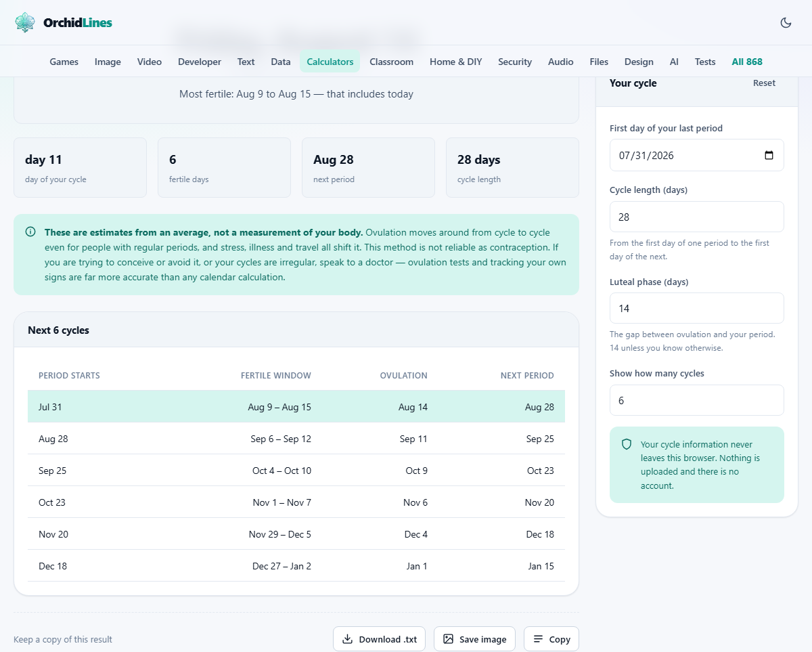Click the Luteal phase (days) field
Viewport: 812px width, 652px height.
tap(697, 308)
